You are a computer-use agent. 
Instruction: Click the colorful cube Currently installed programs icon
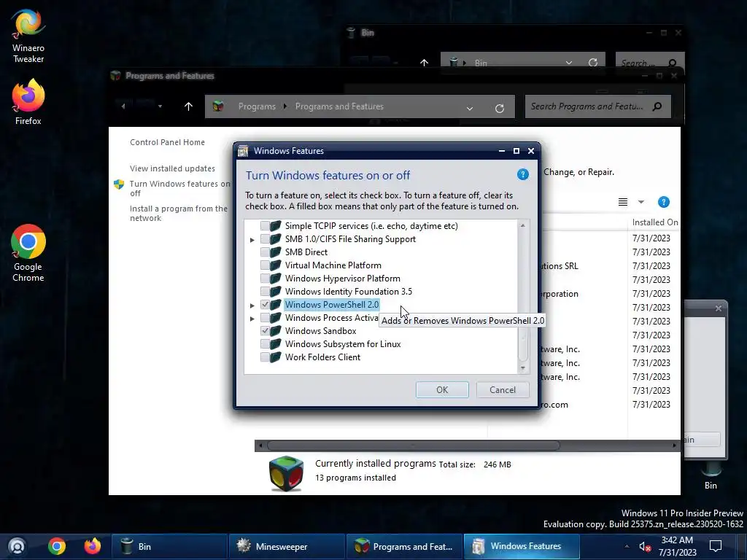[x=286, y=474]
